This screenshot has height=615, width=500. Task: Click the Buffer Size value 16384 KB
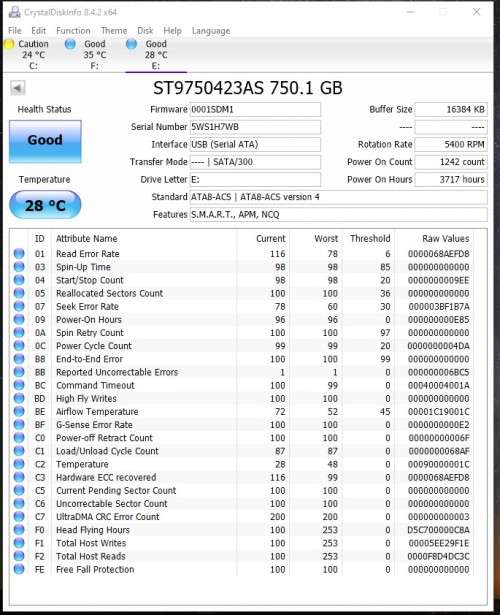pyautogui.click(x=451, y=109)
